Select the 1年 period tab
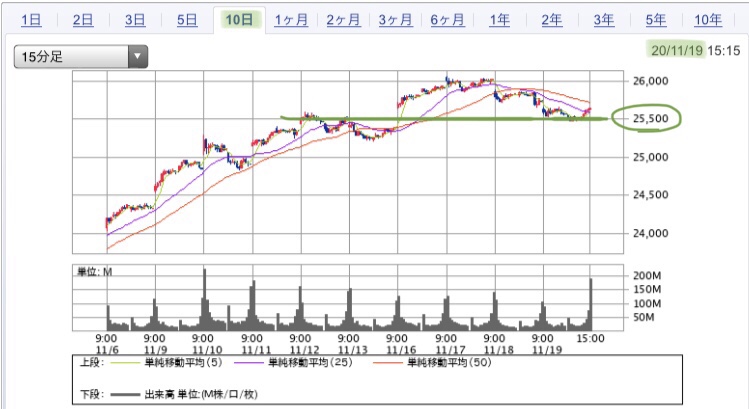Screen dimensions: 749x409 [500, 20]
